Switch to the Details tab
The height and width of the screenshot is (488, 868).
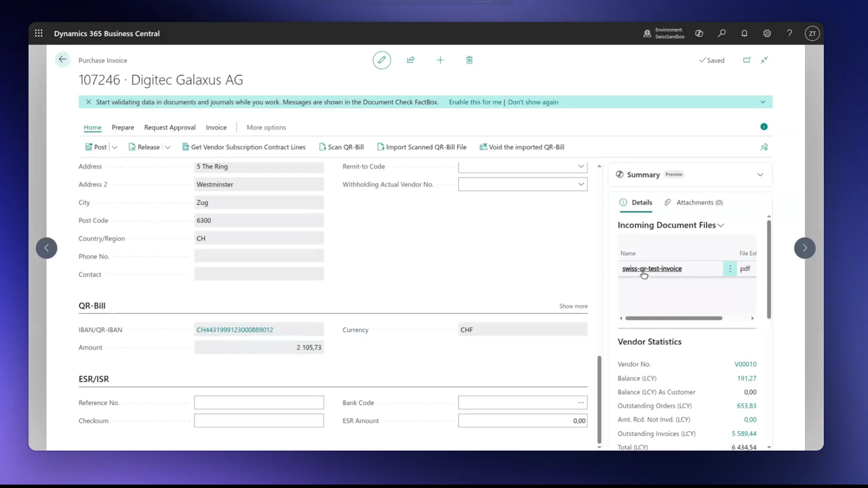point(636,203)
